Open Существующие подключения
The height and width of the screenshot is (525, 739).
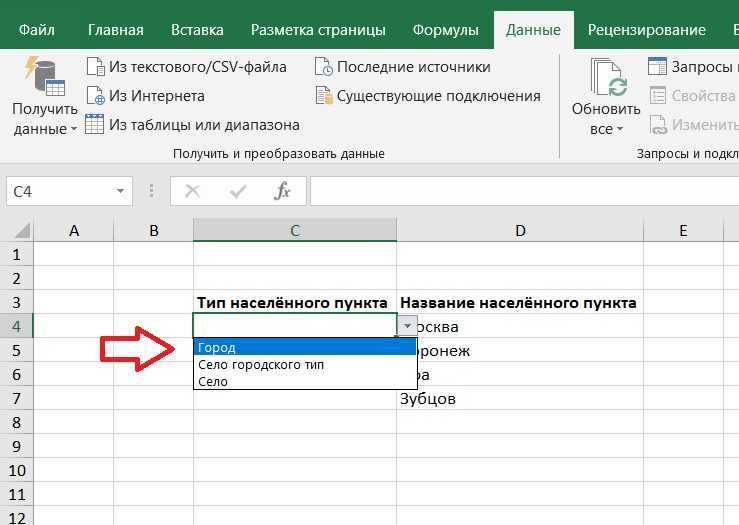(438, 96)
